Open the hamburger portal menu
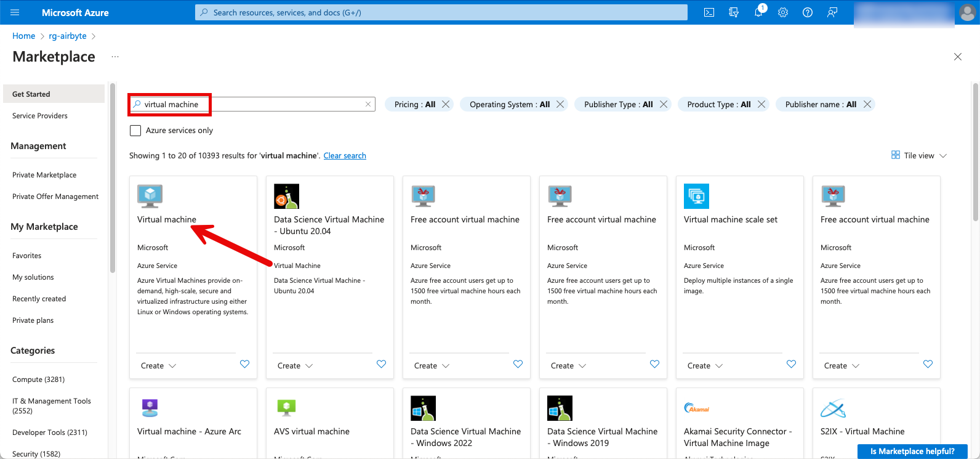980x459 pixels. pos(15,12)
